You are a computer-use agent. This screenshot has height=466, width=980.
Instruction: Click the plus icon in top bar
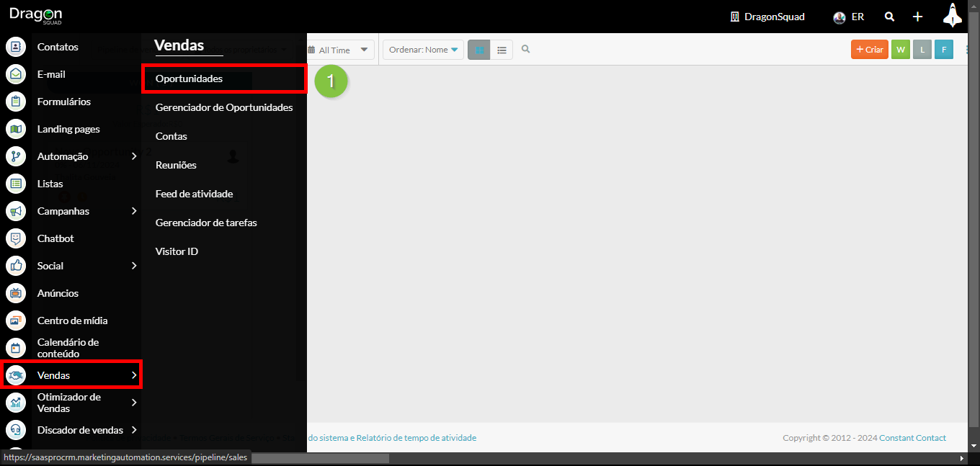pos(917,17)
